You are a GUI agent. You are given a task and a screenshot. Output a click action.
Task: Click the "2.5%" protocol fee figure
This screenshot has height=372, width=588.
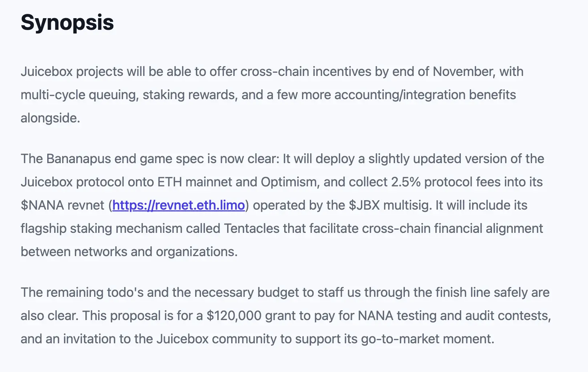click(406, 182)
